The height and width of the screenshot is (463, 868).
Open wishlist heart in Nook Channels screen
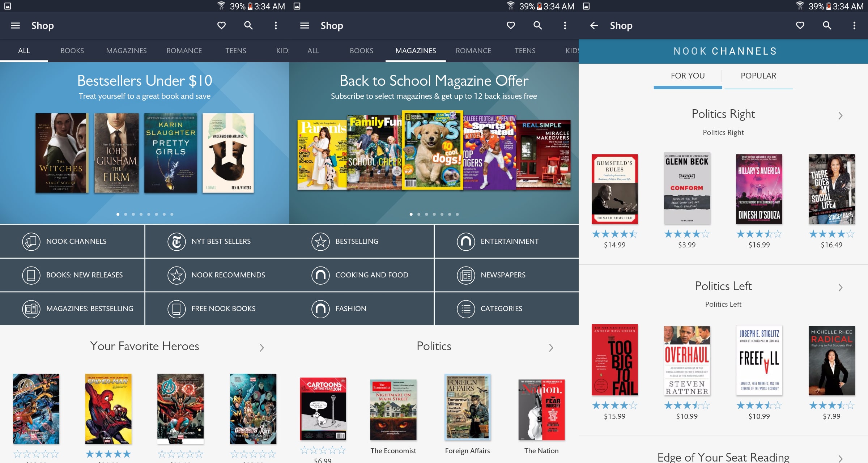point(800,25)
